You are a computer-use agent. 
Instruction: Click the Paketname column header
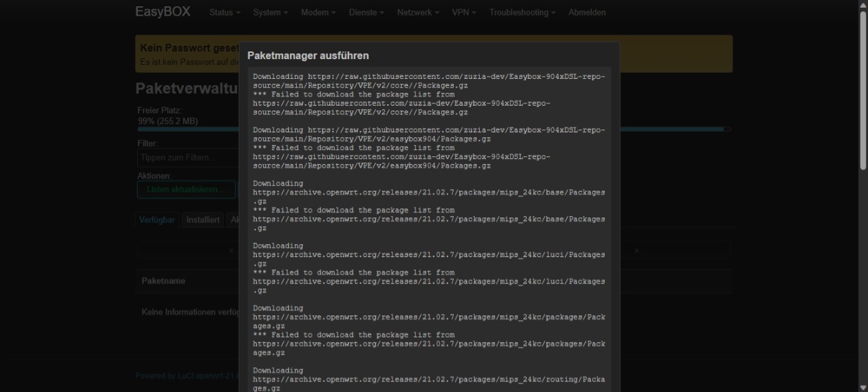click(163, 281)
